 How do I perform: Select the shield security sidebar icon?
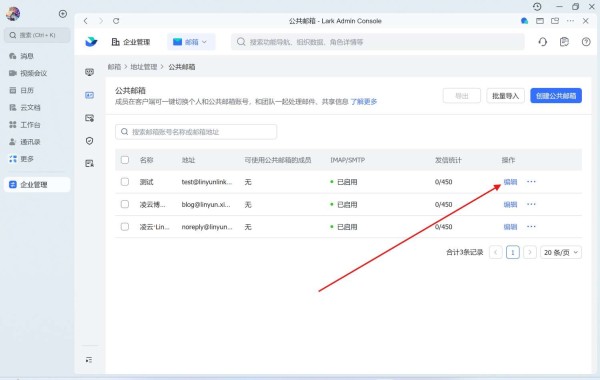(90, 141)
